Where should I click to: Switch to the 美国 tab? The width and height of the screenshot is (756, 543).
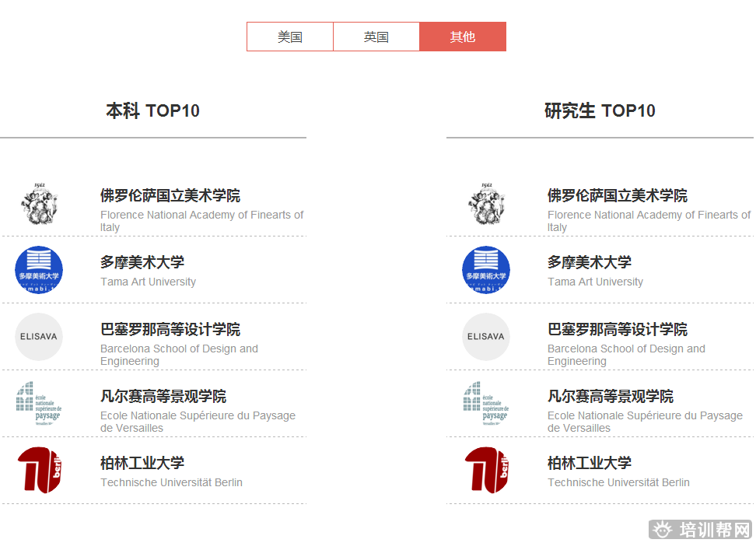290,37
